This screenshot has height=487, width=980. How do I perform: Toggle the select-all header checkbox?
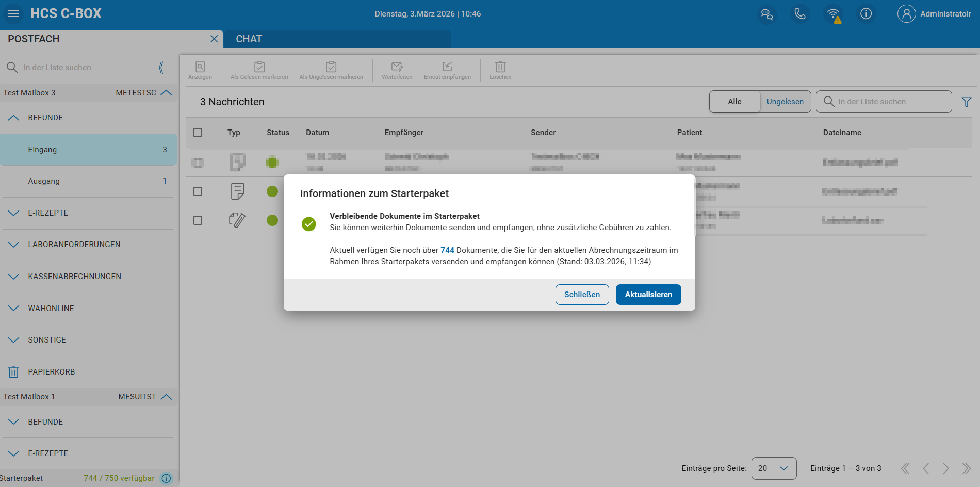[198, 133]
